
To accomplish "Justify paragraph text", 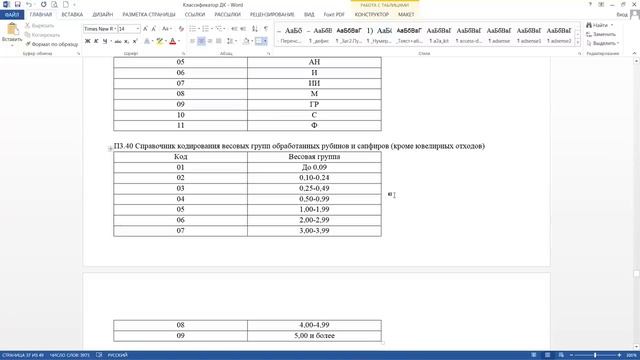I will (x=219, y=41).
